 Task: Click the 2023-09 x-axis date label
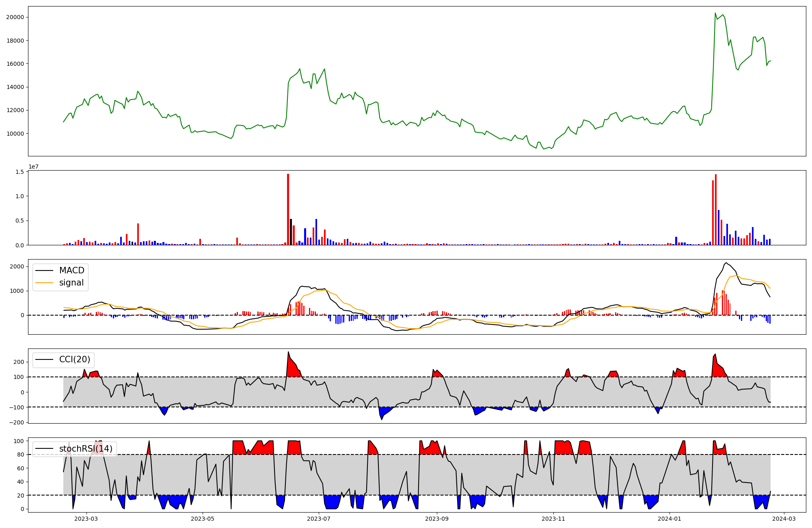pyautogui.click(x=437, y=519)
